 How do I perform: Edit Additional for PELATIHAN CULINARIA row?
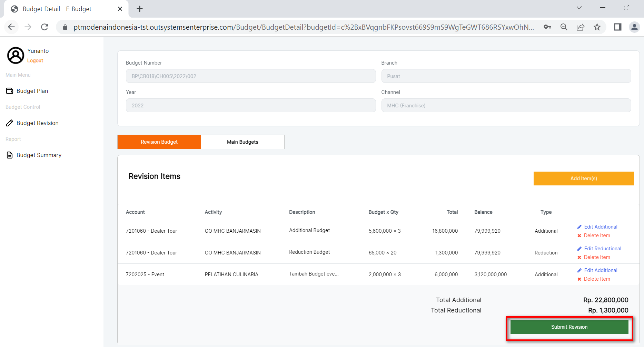click(x=600, y=270)
